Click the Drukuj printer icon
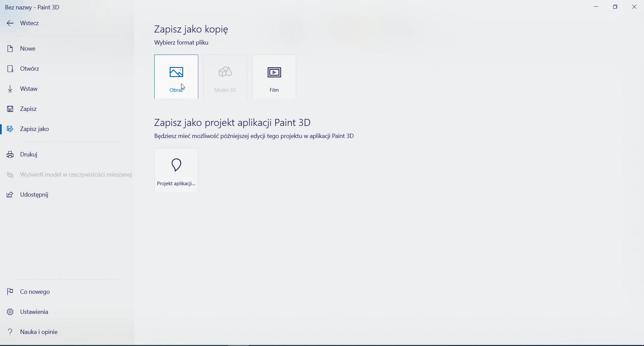Viewport: 644px width, 346px height. (x=10, y=154)
